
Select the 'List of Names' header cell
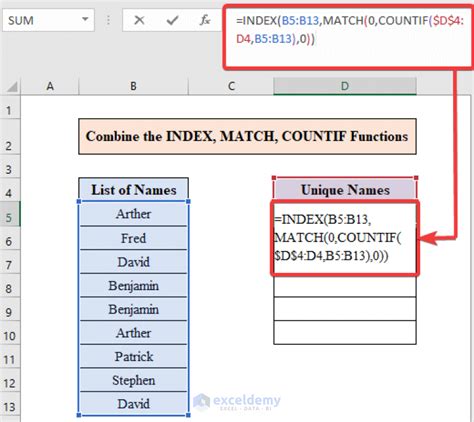click(134, 190)
